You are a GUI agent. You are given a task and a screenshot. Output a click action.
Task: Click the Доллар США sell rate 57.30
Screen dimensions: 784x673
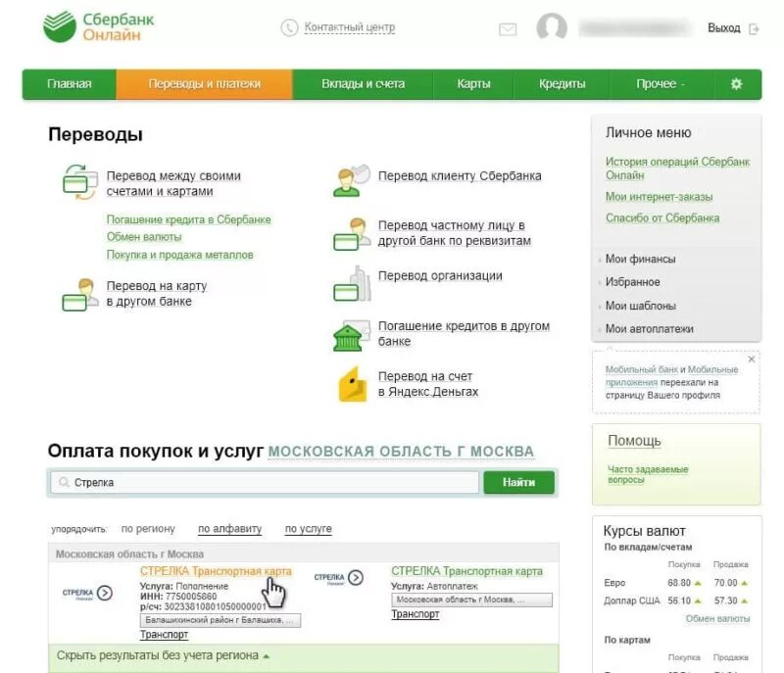(725, 601)
